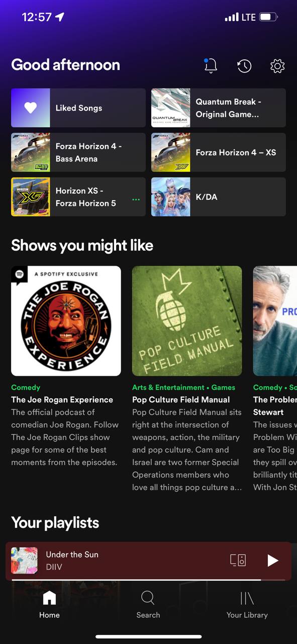
Task: Tap the Quantum Break album cover
Action: tap(171, 108)
